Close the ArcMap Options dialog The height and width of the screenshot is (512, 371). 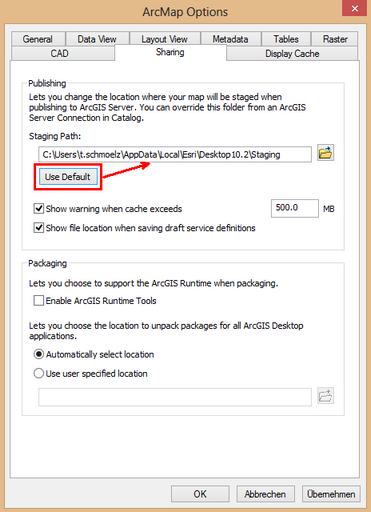(355, 8)
